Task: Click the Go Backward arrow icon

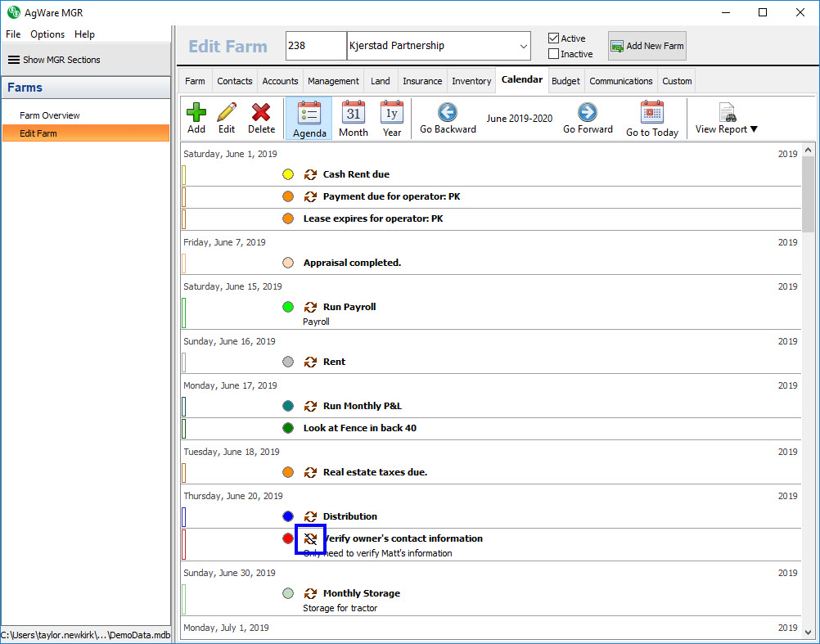Action: pyautogui.click(x=447, y=112)
